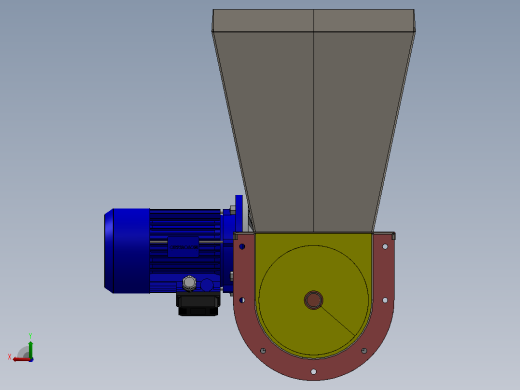The width and height of the screenshot is (520, 390).
Task: Click the nameplate on the motor
Action: point(183,247)
